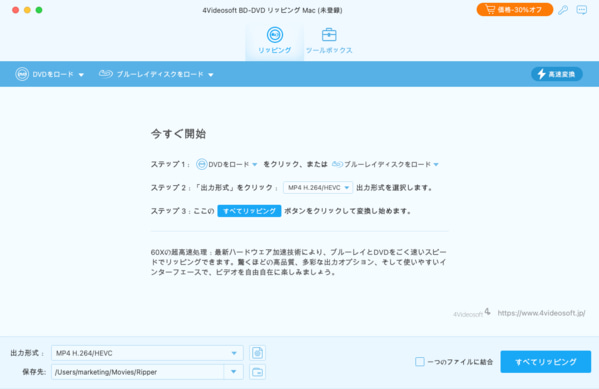Screen dimensions: 599x389
Task: Click the lightning bolt icon in 高速変換
Action: (x=541, y=74)
